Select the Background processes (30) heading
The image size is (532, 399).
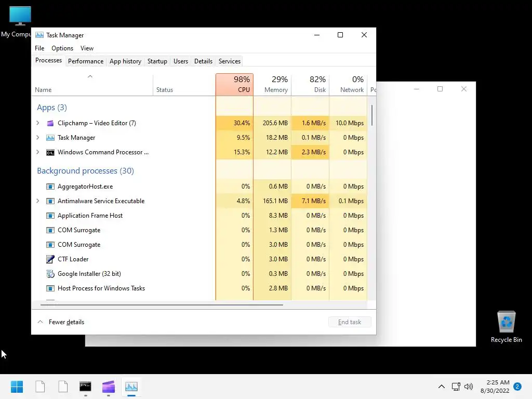(x=86, y=170)
